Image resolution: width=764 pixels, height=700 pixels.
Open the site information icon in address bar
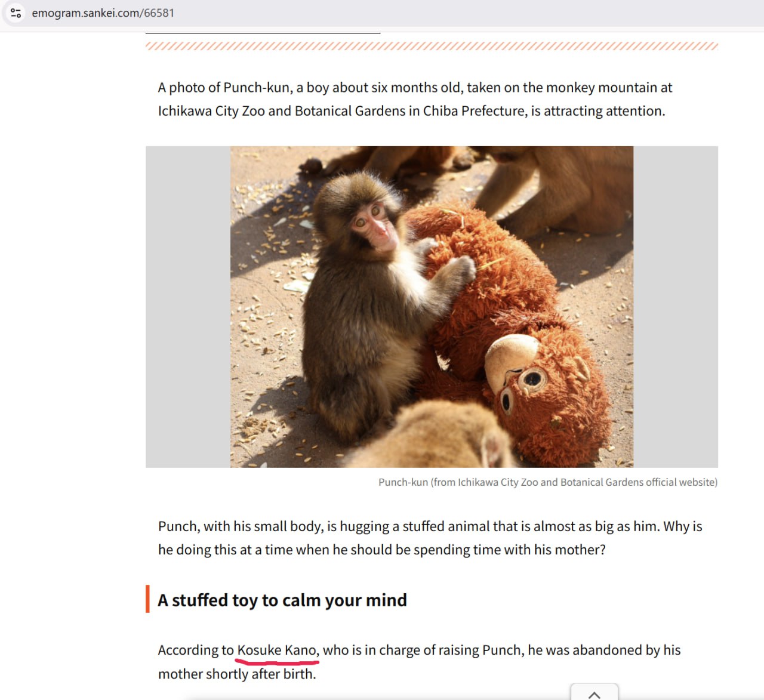[x=16, y=13]
